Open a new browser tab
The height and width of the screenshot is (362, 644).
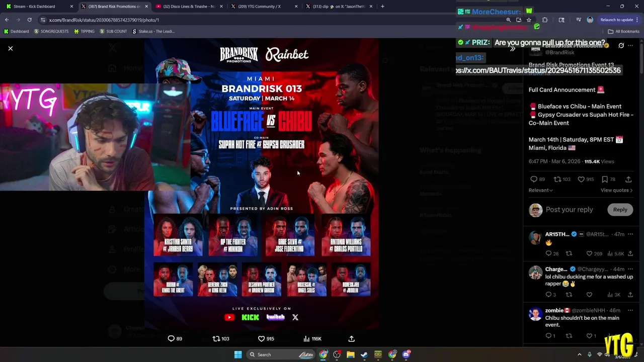click(382, 7)
